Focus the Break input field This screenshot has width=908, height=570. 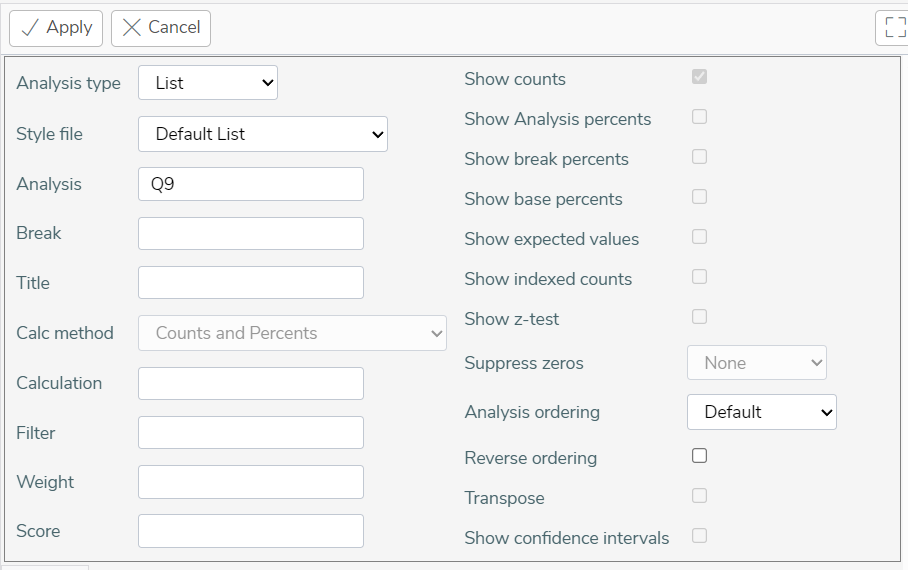click(x=251, y=233)
